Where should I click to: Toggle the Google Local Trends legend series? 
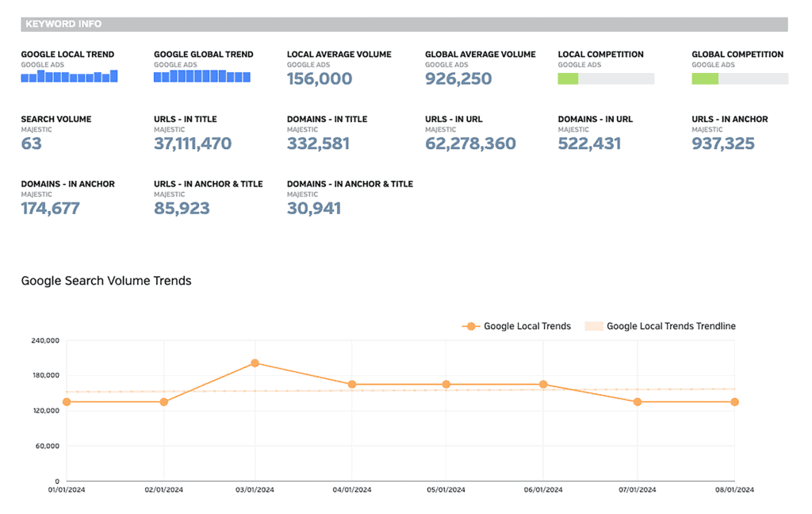527,326
